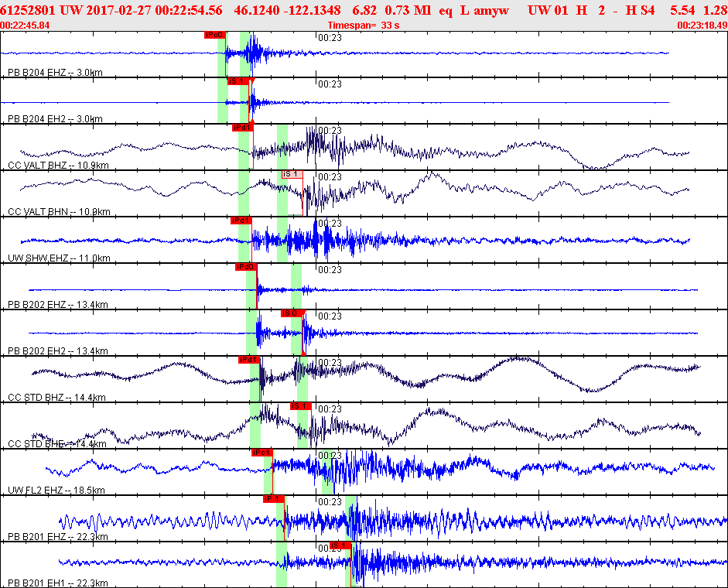
Task: Click the iS 1 pick flag on B201 EH1
Action: (340, 545)
